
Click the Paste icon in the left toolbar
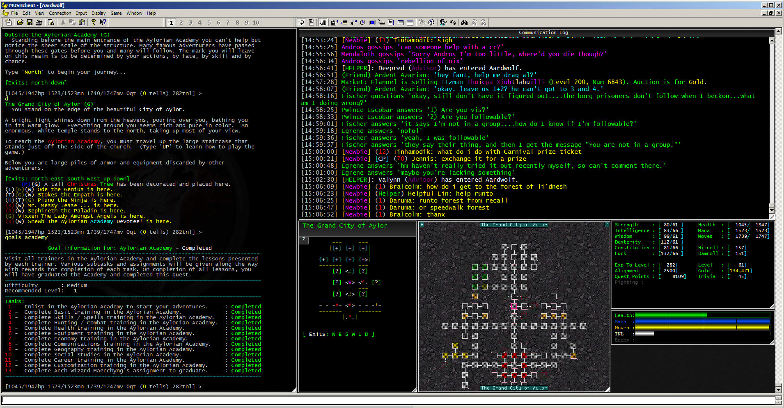pyautogui.click(x=82, y=22)
